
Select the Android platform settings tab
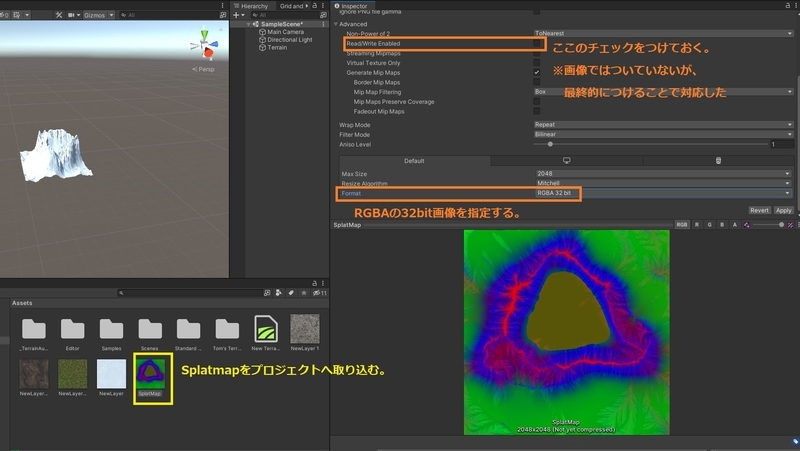coord(718,161)
